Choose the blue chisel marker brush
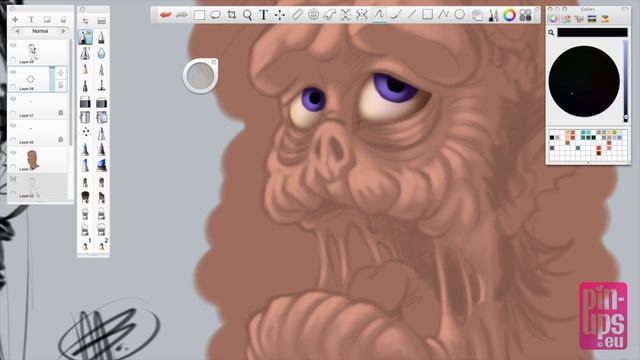Viewport: 640px width, 360px height. [x=101, y=165]
